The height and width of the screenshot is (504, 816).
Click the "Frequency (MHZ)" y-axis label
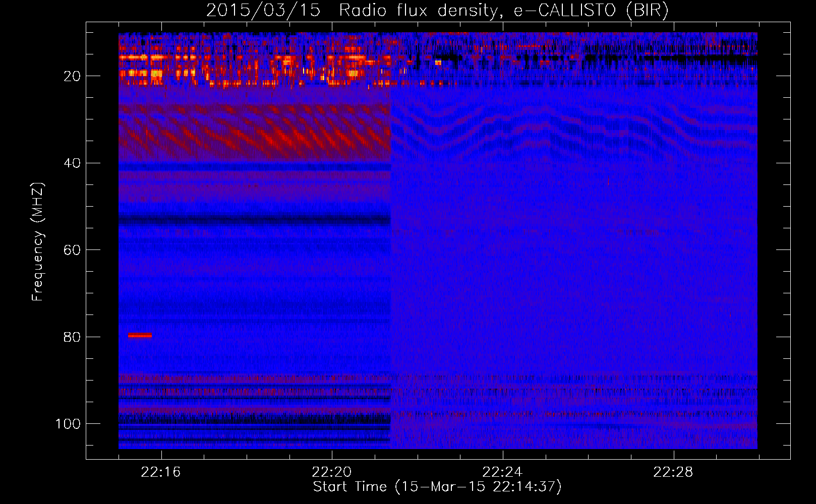38,242
